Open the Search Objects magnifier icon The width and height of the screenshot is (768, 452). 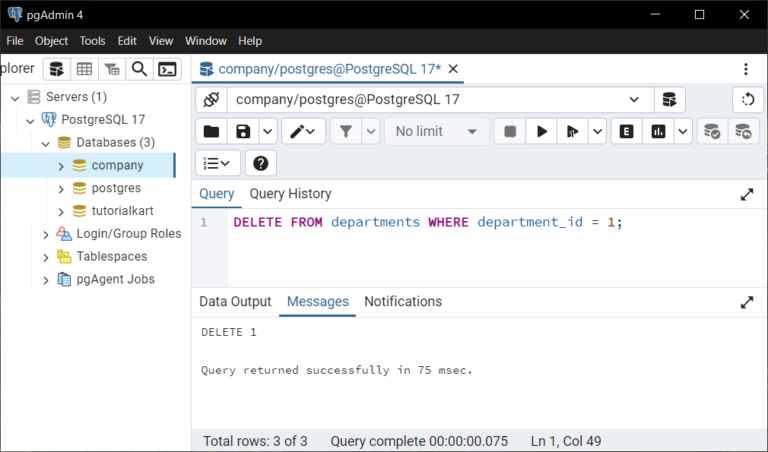coord(140,69)
